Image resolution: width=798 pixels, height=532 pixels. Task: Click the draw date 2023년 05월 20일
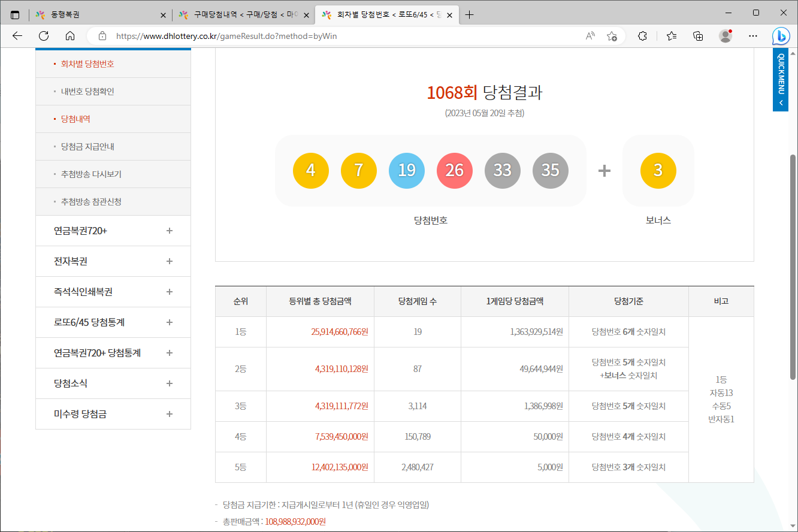(485, 113)
